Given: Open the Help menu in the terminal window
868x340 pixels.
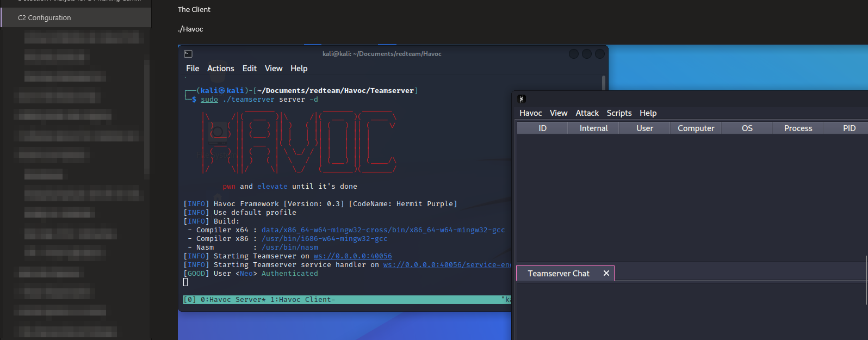Looking at the screenshot, I should (x=299, y=69).
